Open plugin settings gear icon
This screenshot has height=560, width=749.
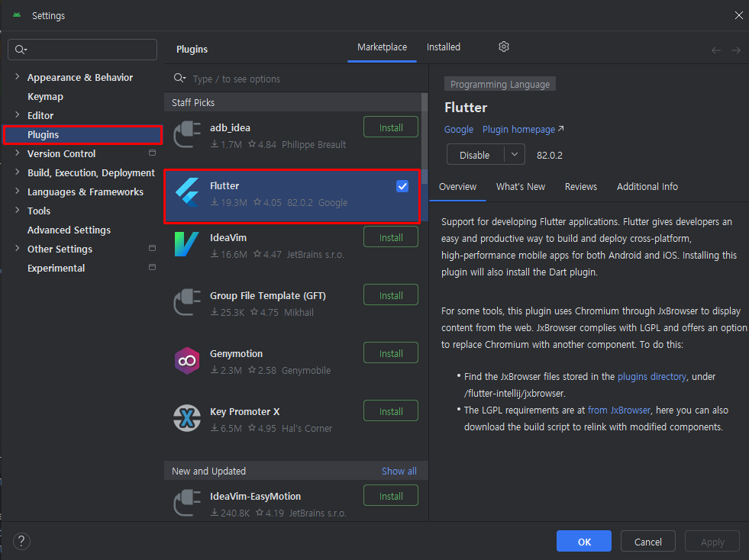click(503, 47)
